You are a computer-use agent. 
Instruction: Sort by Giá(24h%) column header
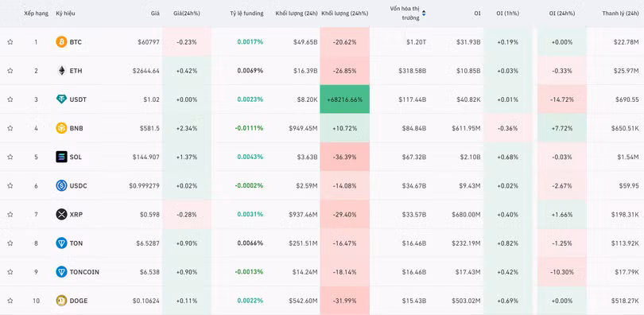[187, 14]
